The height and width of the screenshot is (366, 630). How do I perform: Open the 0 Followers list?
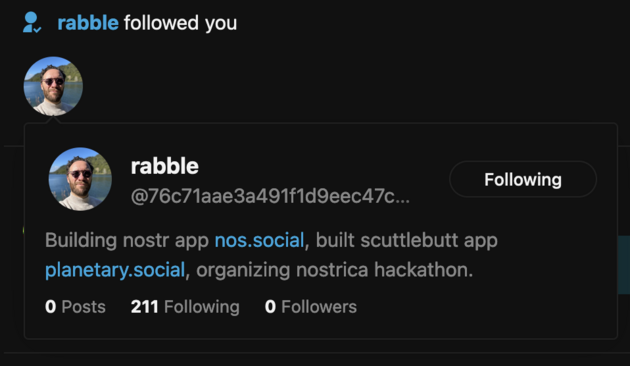(x=311, y=307)
